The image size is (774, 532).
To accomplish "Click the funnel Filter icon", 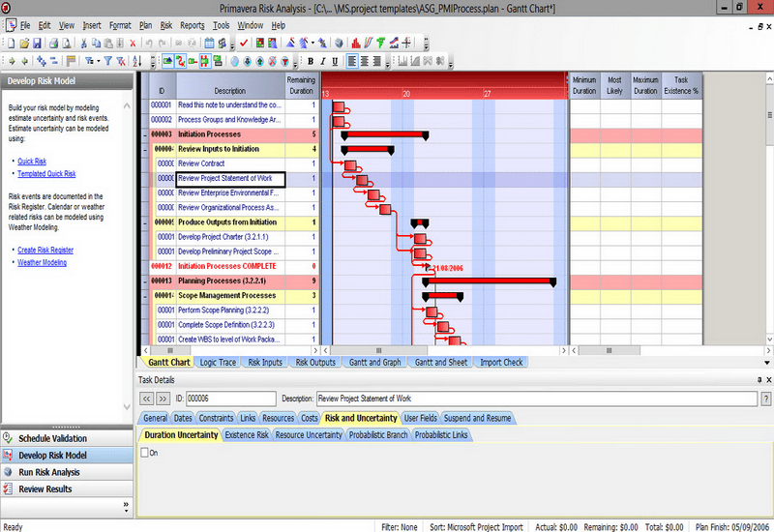I will click(107, 61).
